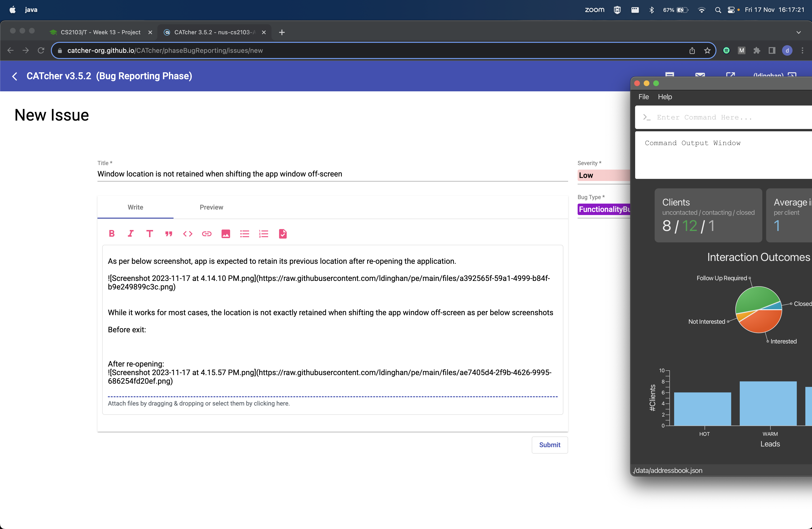Viewport: 812px width, 529px height.
Task: Click attach files by dragging link
Action: [x=198, y=403]
